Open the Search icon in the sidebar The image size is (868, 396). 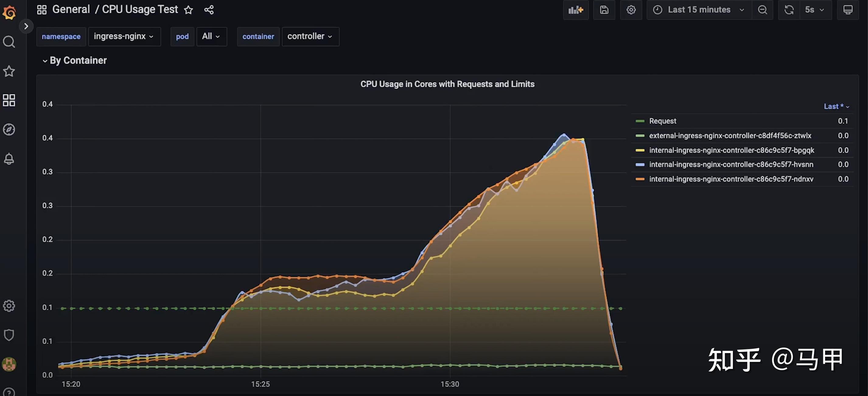pyautogui.click(x=9, y=42)
